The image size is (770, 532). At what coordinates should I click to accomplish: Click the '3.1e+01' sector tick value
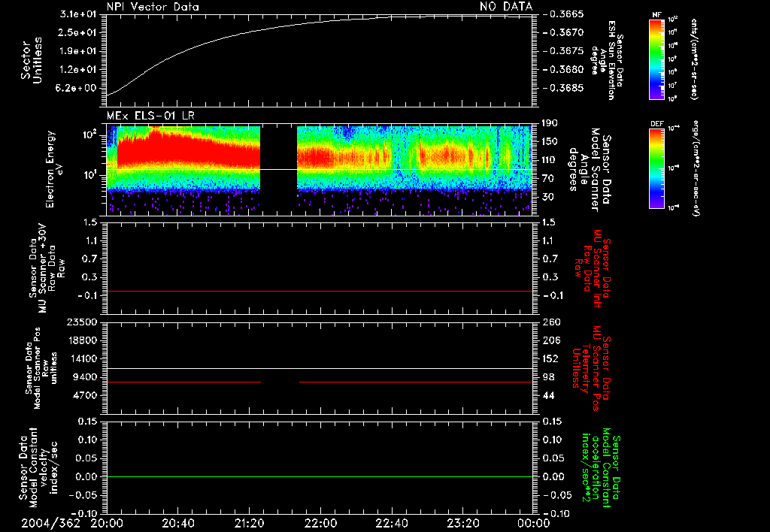point(80,14)
